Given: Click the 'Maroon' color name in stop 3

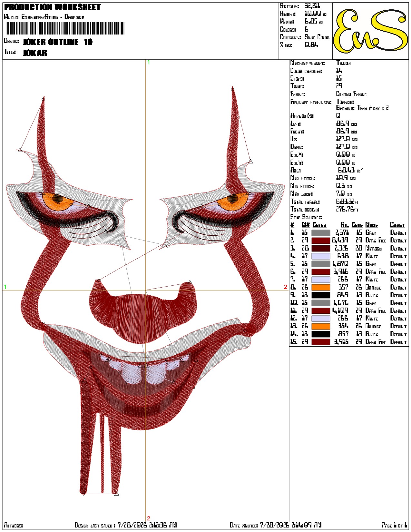Looking at the screenshot, I should (x=374, y=249).
